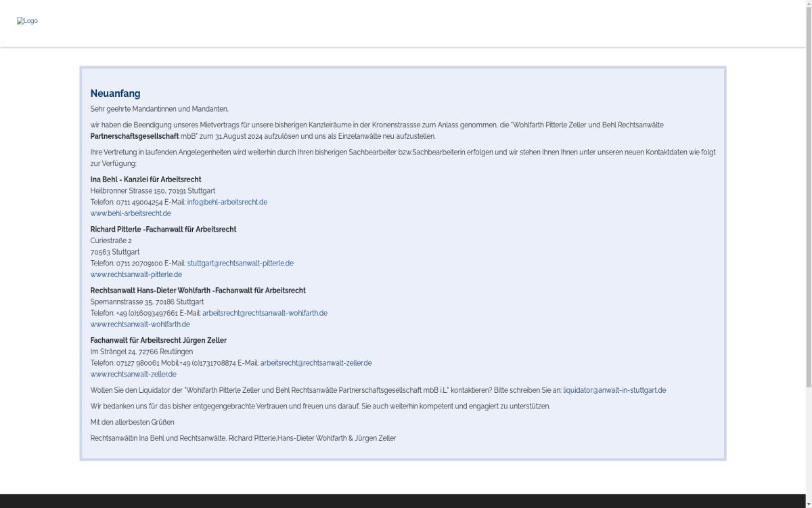
Task: Click the "Mit den allerbesten Grüßen" closing line
Action: click(x=132, y=422)
